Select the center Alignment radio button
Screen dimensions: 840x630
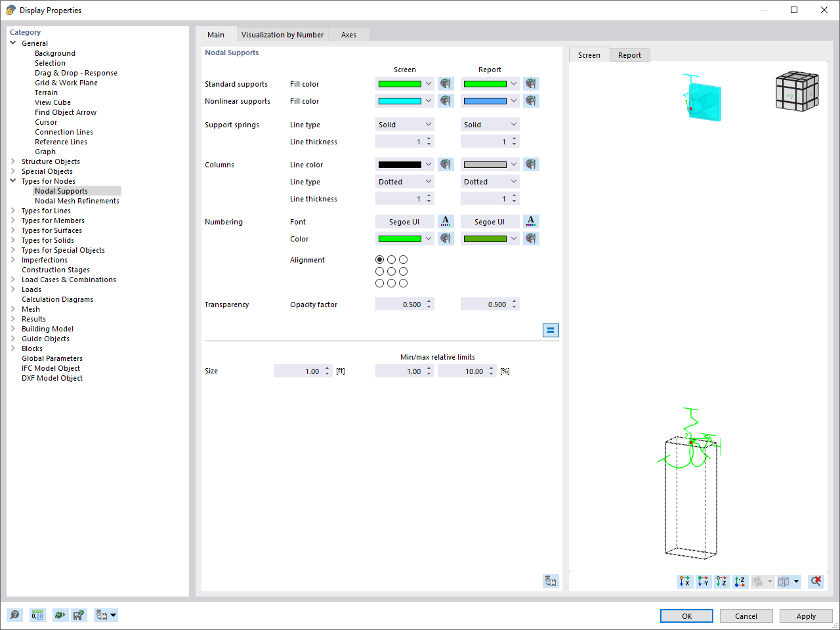tap(391, 271)
